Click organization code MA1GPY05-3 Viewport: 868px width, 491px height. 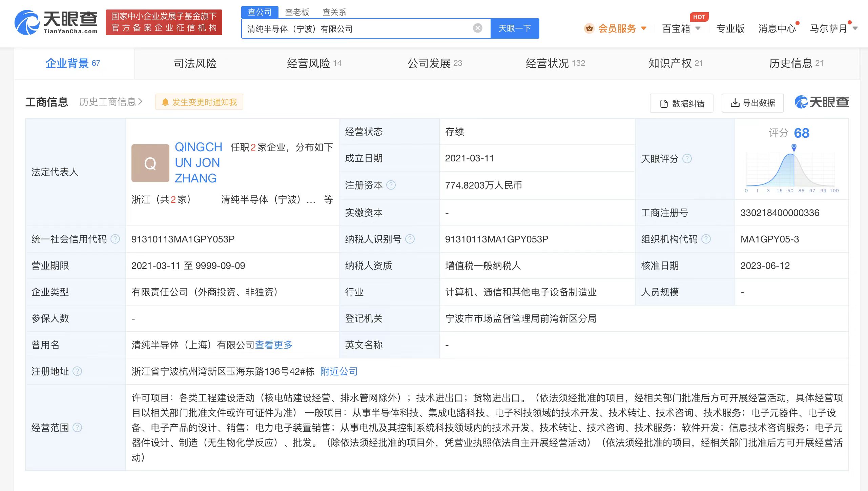tap(770, 239)
